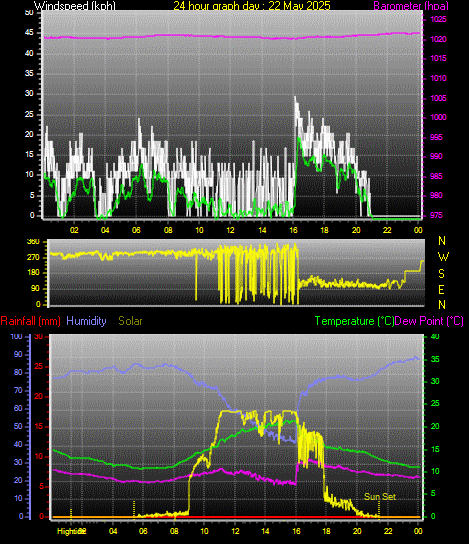Select the Solar legend label
This screenshot has height=544, width=469.
130,321
